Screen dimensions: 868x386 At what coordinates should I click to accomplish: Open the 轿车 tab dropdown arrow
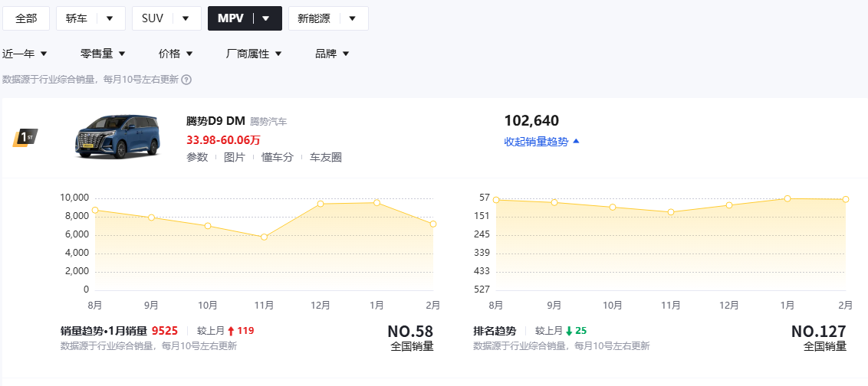(x=110, y=18)
